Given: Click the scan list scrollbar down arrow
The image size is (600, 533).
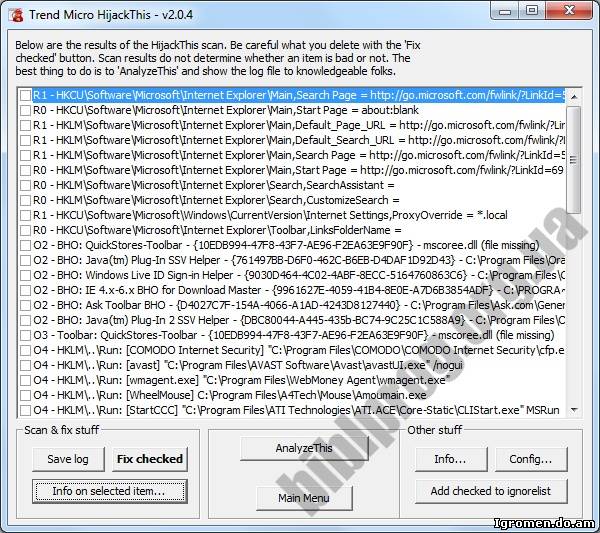Looking at the screenshot, I should [574, 410].
